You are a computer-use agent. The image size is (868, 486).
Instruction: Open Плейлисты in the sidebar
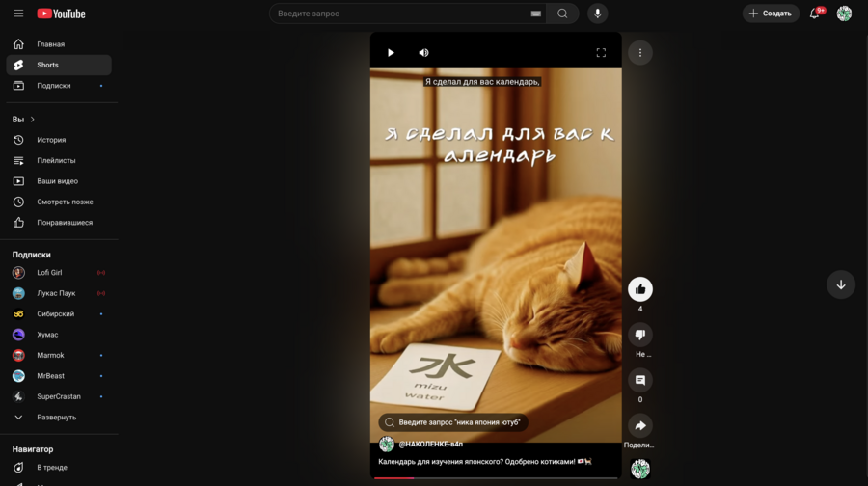point(59,160)
